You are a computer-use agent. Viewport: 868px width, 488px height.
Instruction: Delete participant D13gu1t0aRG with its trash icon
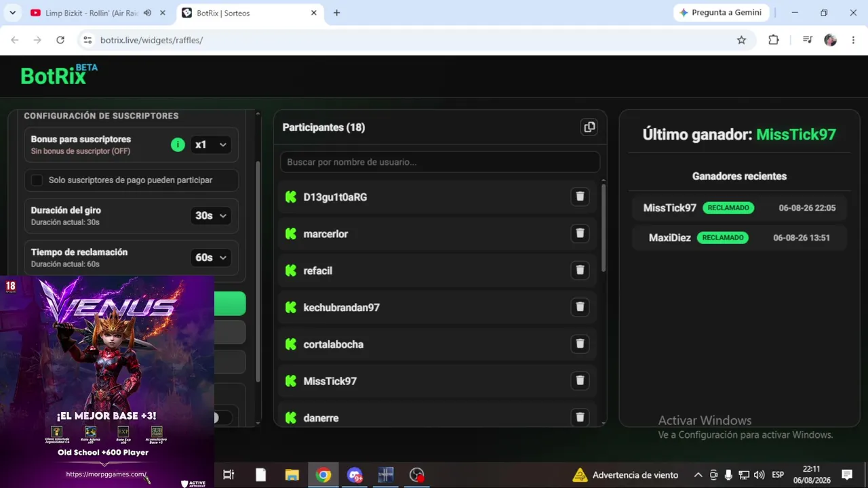pyautogui.click(x=580, y=197)
